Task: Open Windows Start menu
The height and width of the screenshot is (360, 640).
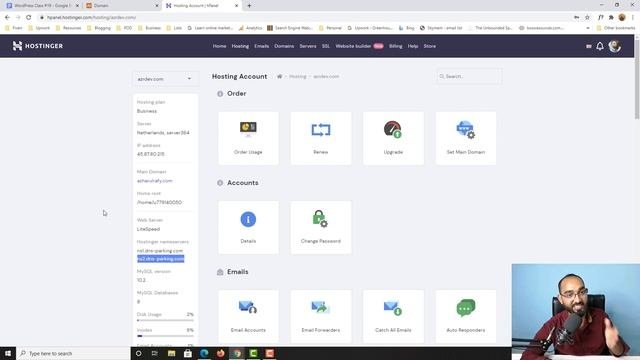Action: [8, 353]
